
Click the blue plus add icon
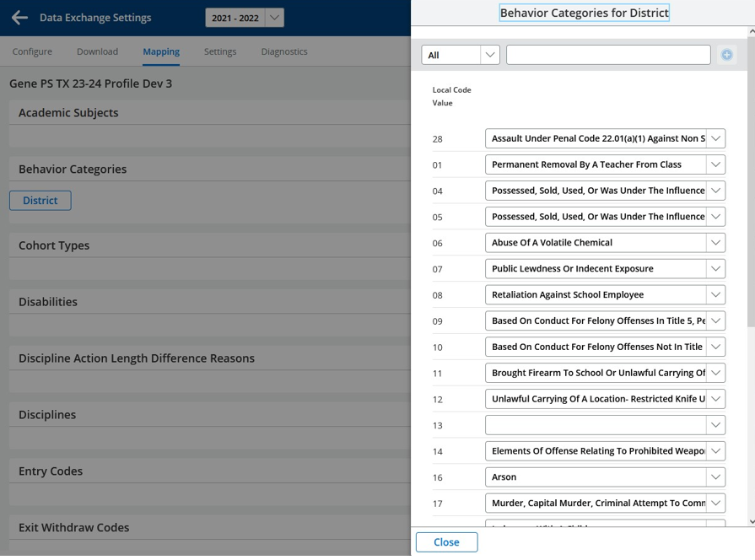(726, 55)
